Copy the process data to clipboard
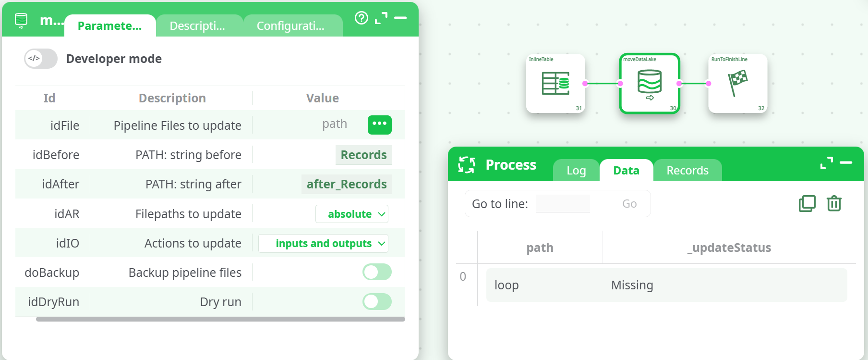Screen dimensions: 868x360 [807, 203]
